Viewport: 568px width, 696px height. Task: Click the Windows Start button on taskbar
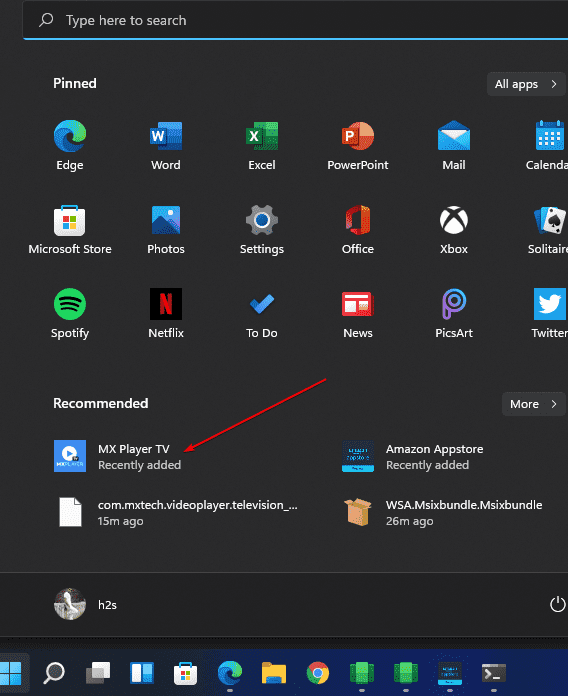11,673
